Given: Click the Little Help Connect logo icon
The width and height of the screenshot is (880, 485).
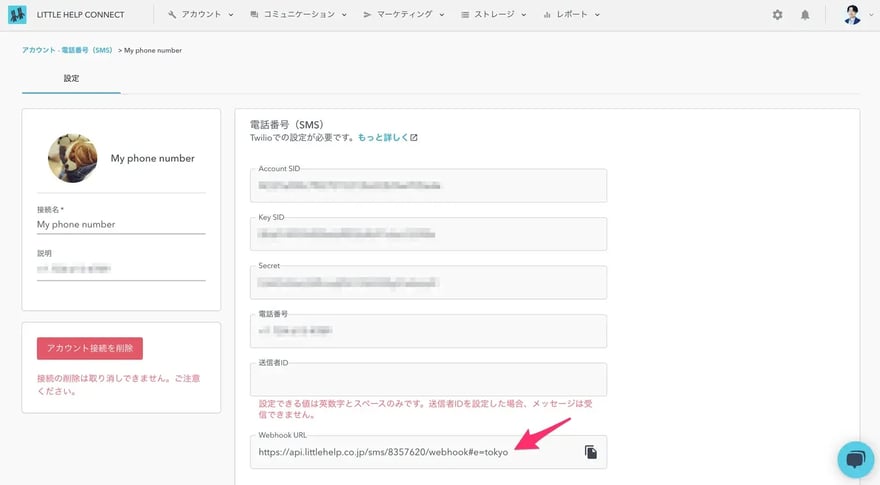Looking at the screenshot, I should click(x=17, y=15).
